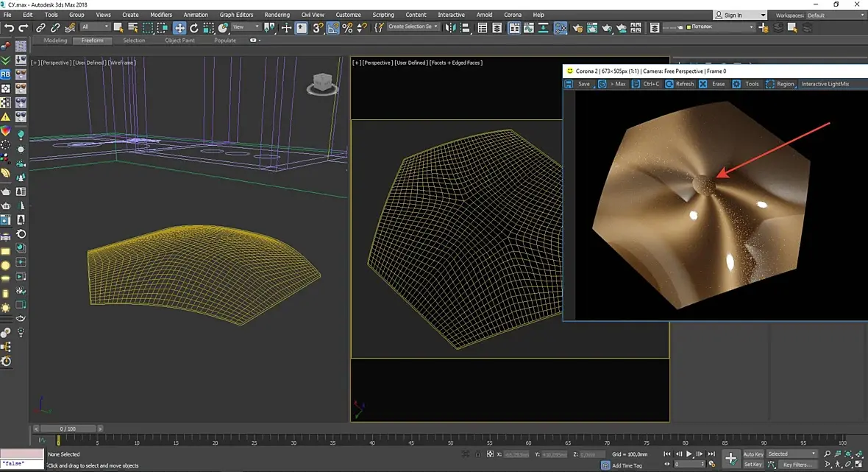Click Save in Corona frame buffer
868x472 pixels.
583,84
